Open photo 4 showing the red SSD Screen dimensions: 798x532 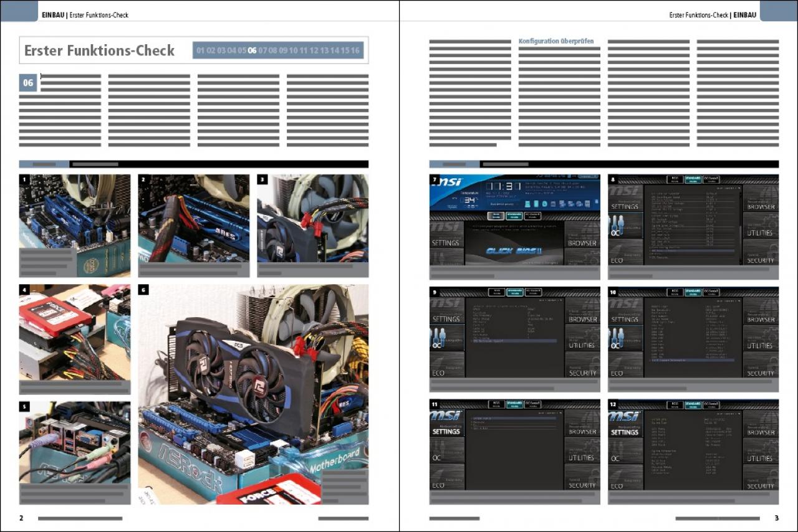75,332
